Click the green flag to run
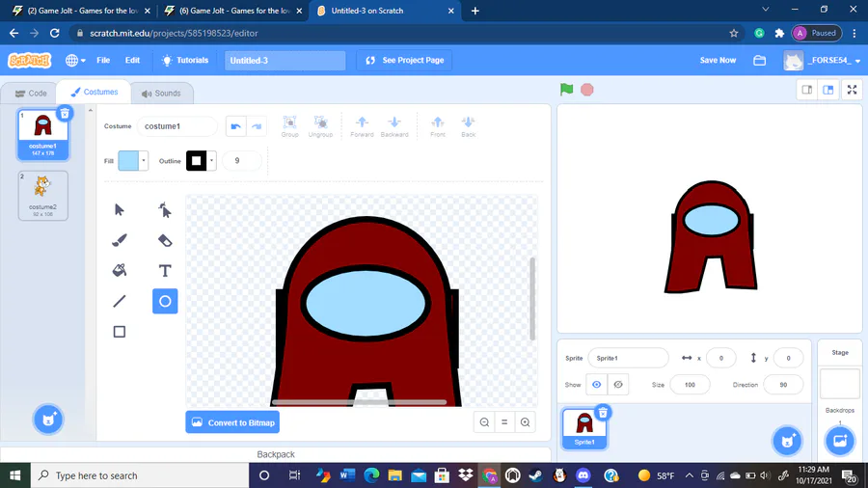Image resolution: width=868 pixels, height=488 pixels. coord(566,89)
